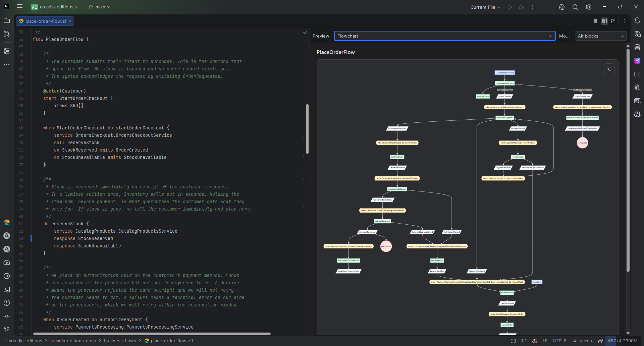The width and height of the screenshot is (644, 346).
Task: Open the main hamburger menu
Action: tap(20, 7)
